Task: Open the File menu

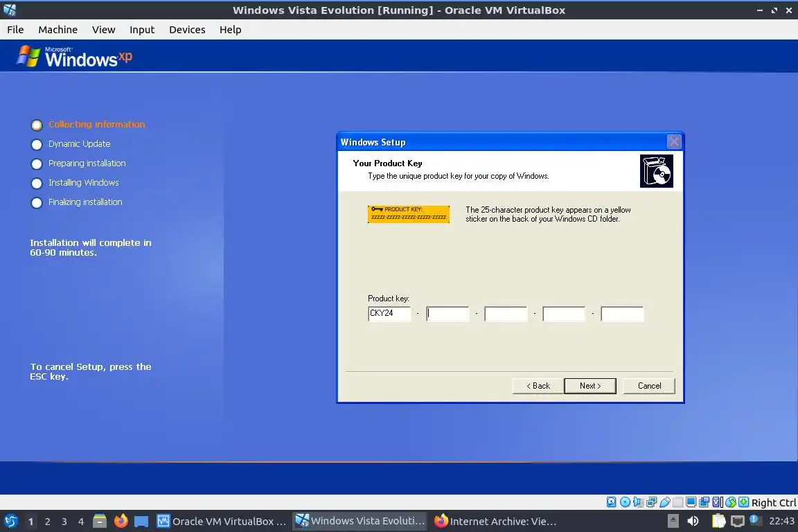Action: point(15,30)
